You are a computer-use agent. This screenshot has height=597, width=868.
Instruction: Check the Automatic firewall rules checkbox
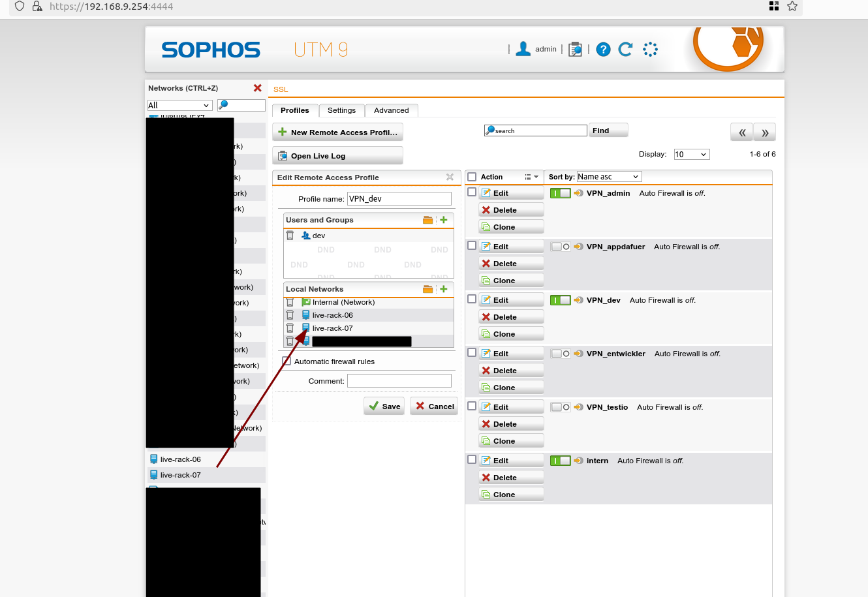coord(287,361)
